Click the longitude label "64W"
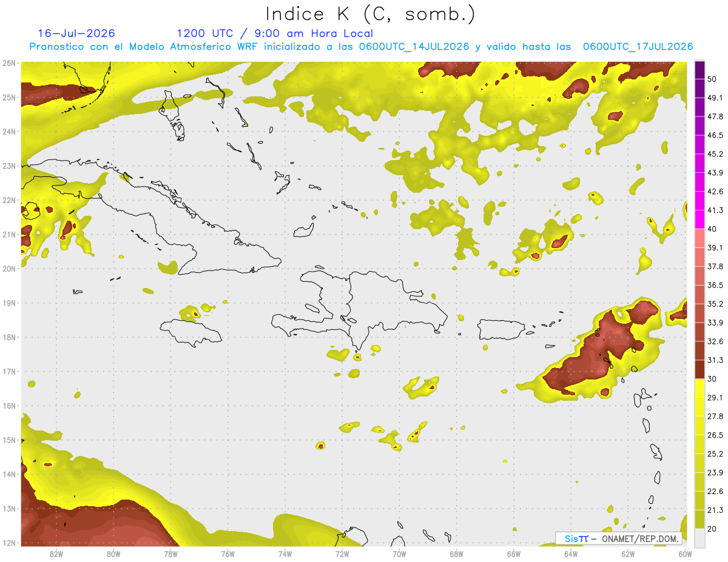The height and width of the screenshot is (562, 728). click(x=571, y=554)
